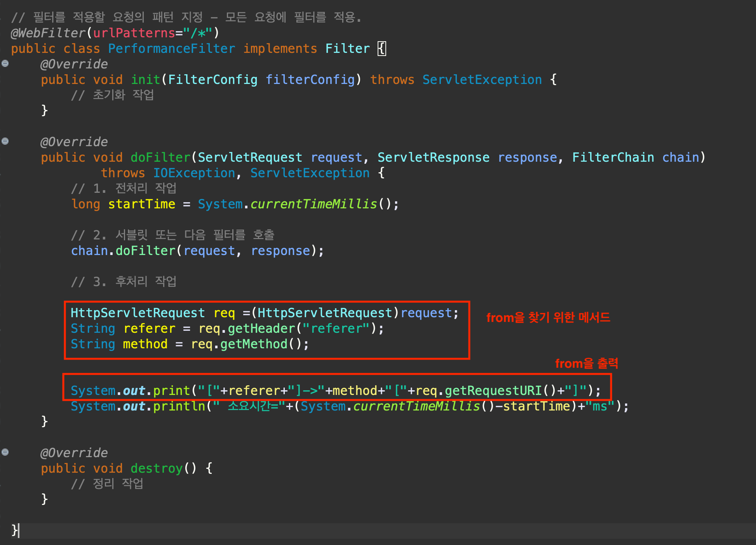Viewport: 756px width, 545px height.
Task: Click the PerformanceFilter class name
Action: coord(171,49)
